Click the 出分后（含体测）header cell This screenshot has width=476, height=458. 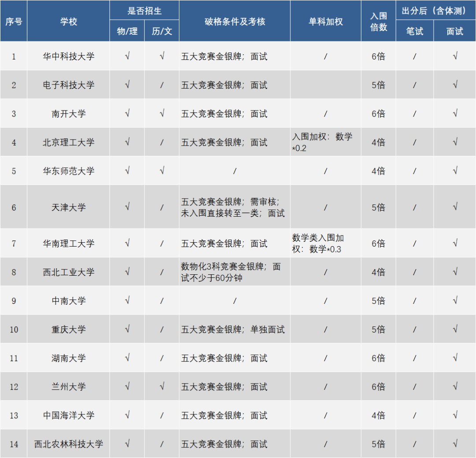click(x=435, y=10)
